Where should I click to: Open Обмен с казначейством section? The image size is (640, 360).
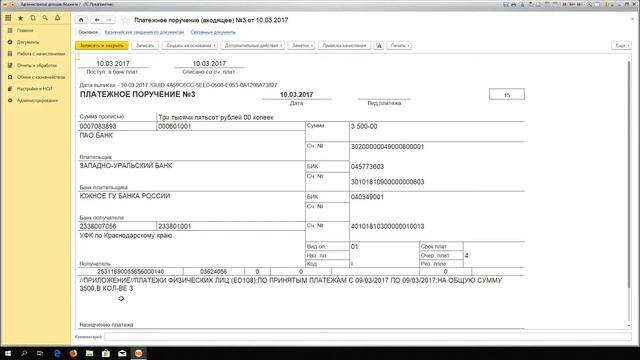click(x=41, y=77)
